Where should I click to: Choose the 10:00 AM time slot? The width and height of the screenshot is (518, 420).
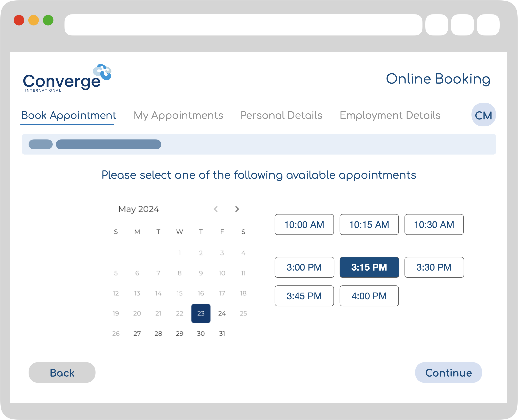(x=304, y=224)
